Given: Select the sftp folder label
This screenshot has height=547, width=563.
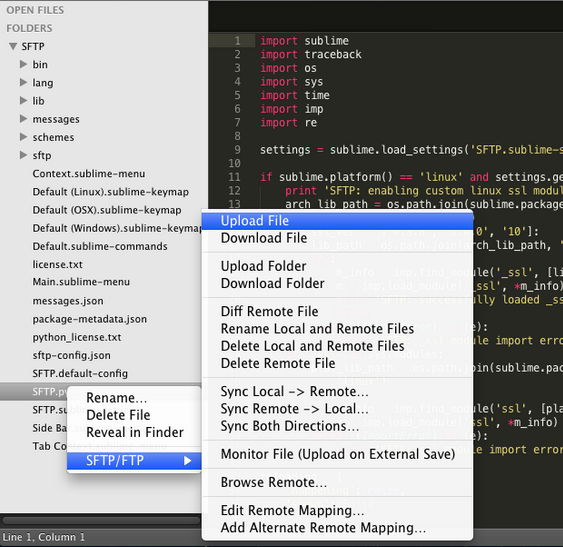Looking at the screenshot, I should 42,156.
